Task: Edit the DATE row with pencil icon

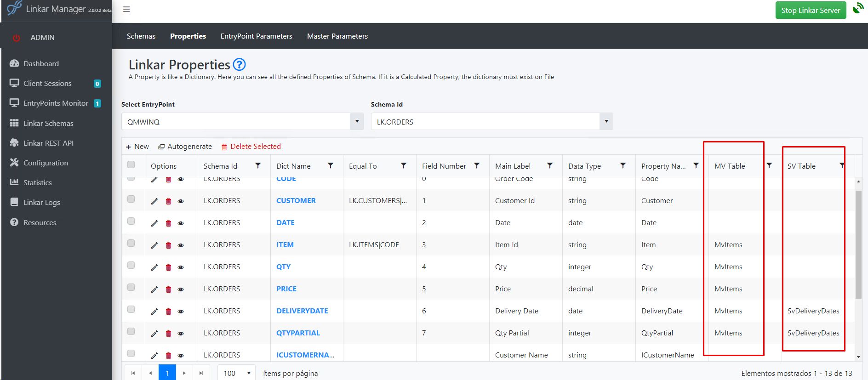Action: [x=154, y=223]
